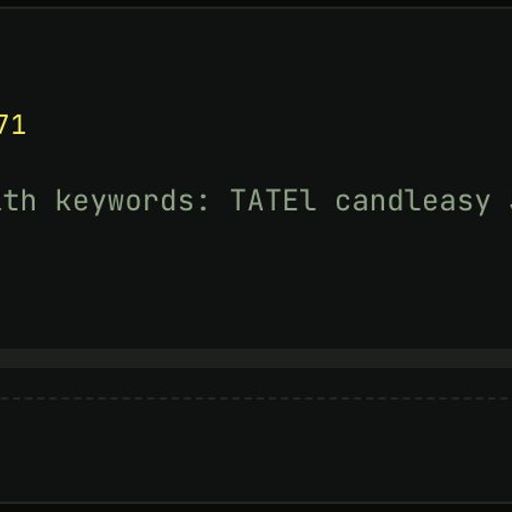This screenshot has height=512, width=512.
Task: Click the word 'keywords:' in the output
Action: (132, 201)
